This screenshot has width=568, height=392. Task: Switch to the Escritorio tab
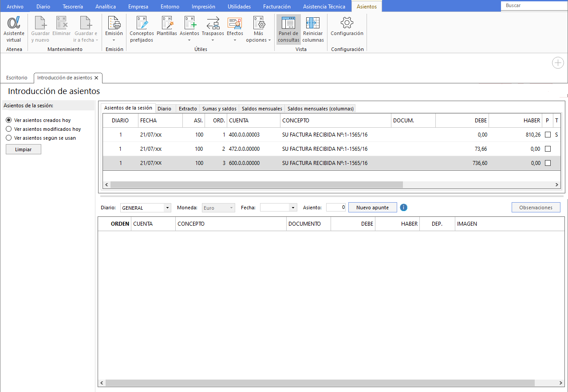coord(17,78)
